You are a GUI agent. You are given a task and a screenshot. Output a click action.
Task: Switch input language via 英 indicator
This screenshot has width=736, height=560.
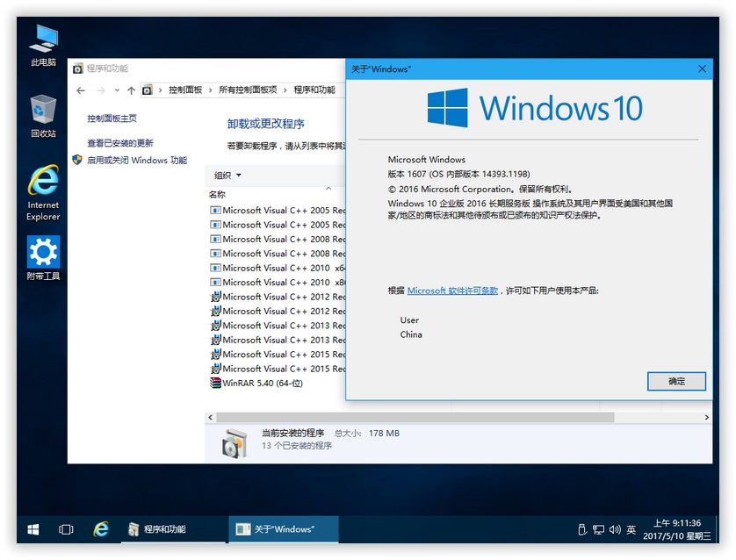pyautogui.click(x=631, y=530)
